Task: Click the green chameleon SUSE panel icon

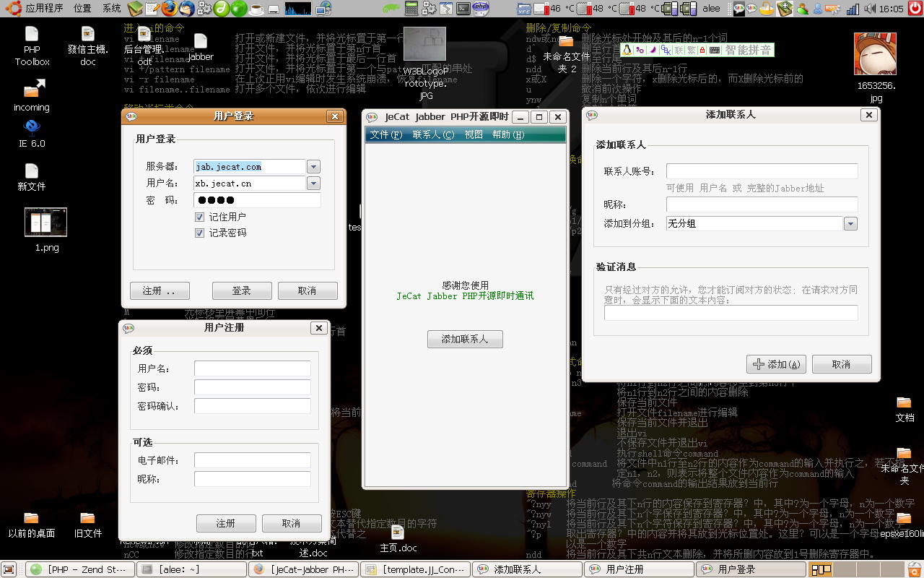Action: pos(391,9)
